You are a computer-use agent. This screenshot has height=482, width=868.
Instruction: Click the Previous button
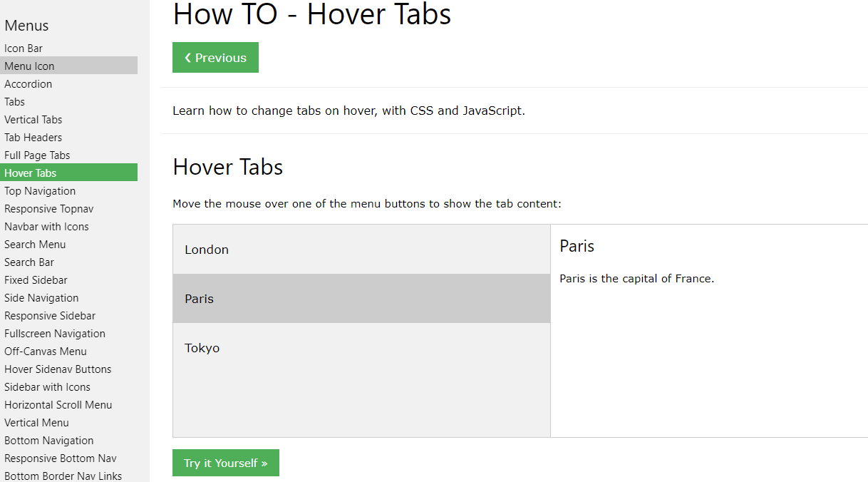click(215, 57)
